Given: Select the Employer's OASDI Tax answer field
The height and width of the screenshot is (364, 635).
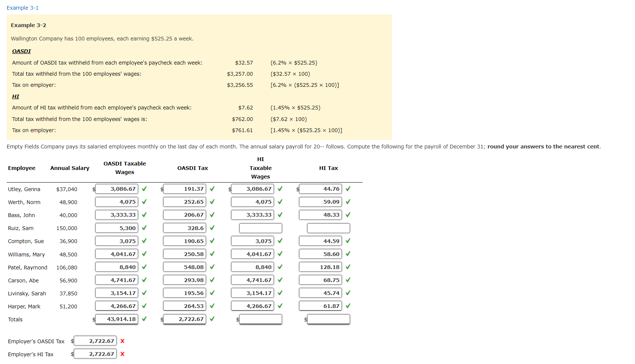Looking at the screenshot, I should click(95, 341).
